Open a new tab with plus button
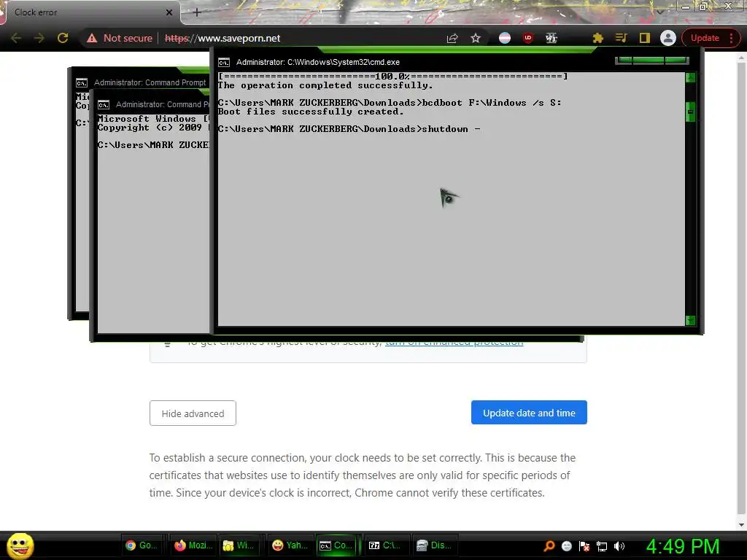This screenshot has width=747, height=560. 197,12
